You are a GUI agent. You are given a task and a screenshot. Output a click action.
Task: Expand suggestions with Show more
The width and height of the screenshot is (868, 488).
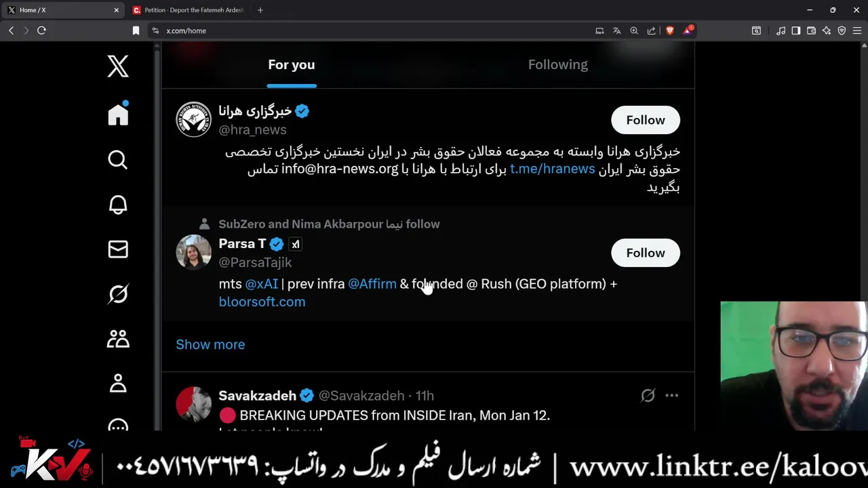[x=210, y=344]
